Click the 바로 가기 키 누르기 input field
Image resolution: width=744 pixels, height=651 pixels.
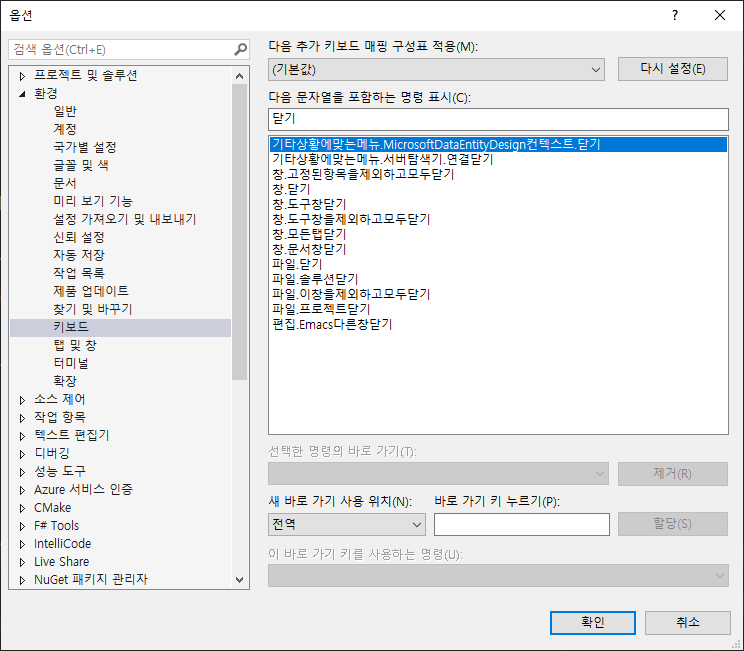pyautogui.click(x=522, y=524)
